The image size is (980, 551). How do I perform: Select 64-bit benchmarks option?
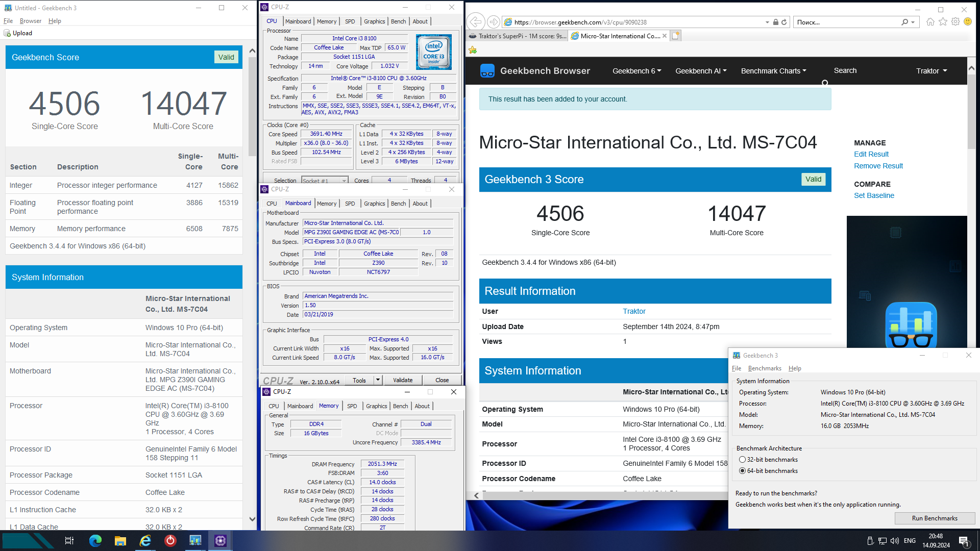point(742,471)
